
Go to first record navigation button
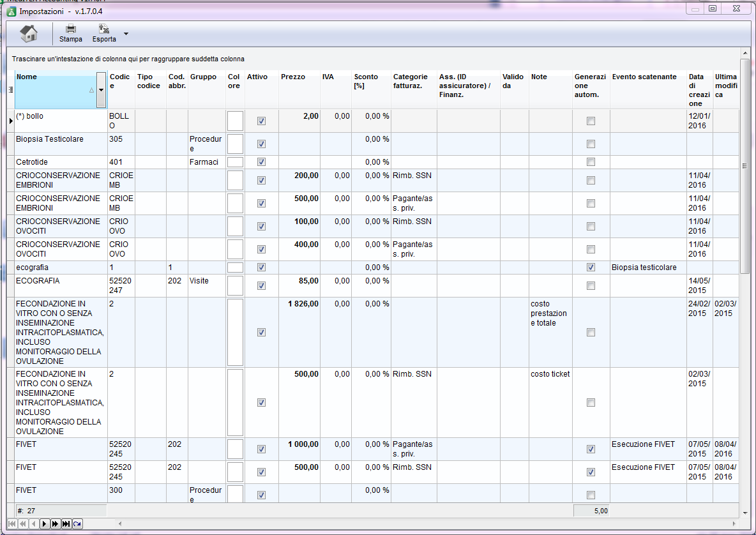click(12, 524)
